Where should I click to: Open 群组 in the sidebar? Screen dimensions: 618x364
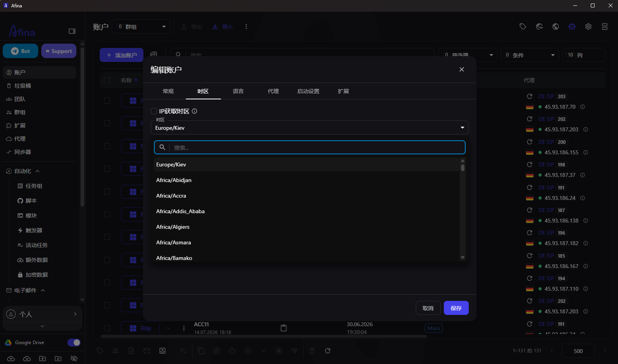[x=39, y=112]
